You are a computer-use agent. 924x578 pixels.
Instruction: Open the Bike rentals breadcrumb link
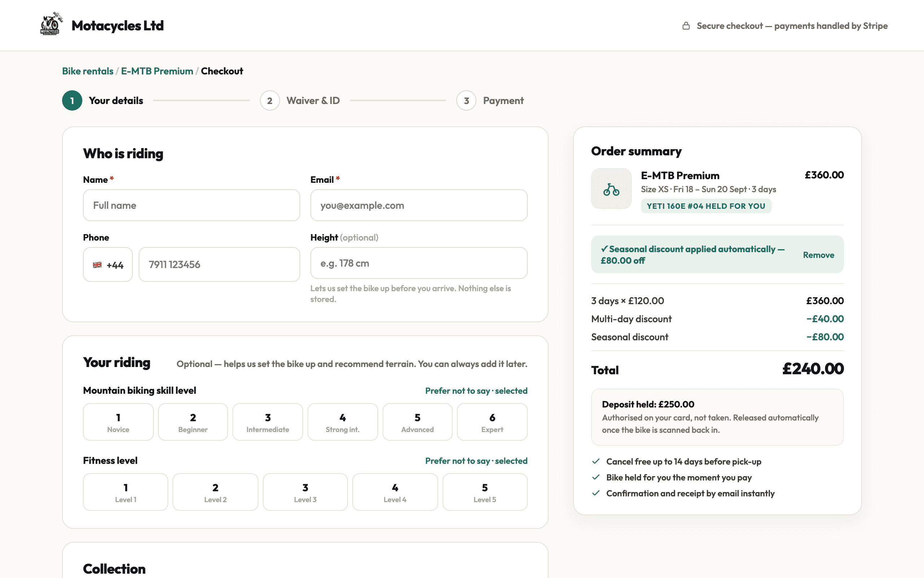(88, 71)
